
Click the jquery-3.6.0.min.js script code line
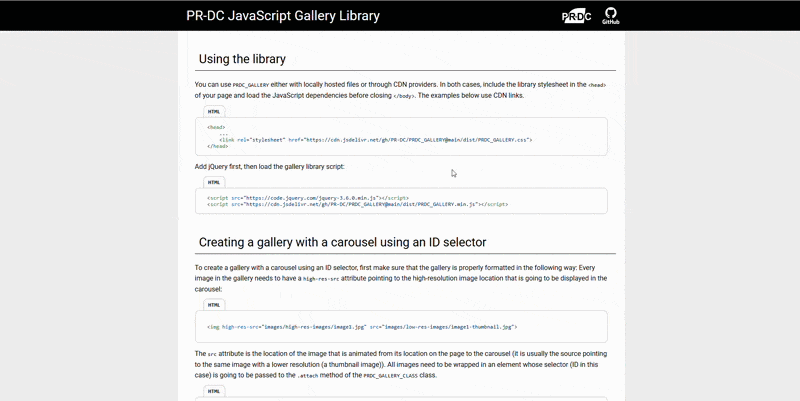click(x=308, y=198)
